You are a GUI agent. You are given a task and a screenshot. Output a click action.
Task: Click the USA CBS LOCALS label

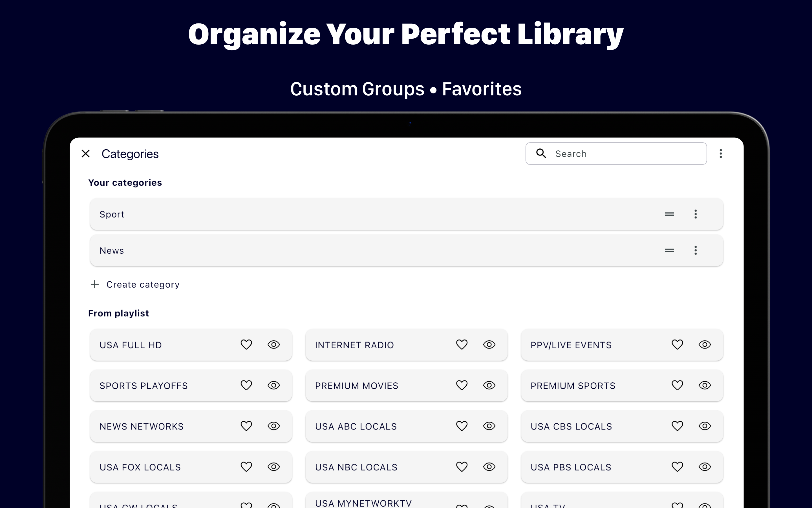[572, 426]
